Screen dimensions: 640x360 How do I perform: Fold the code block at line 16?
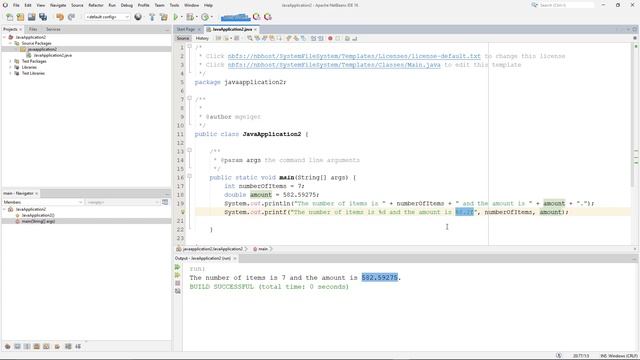tap(189, 176)
